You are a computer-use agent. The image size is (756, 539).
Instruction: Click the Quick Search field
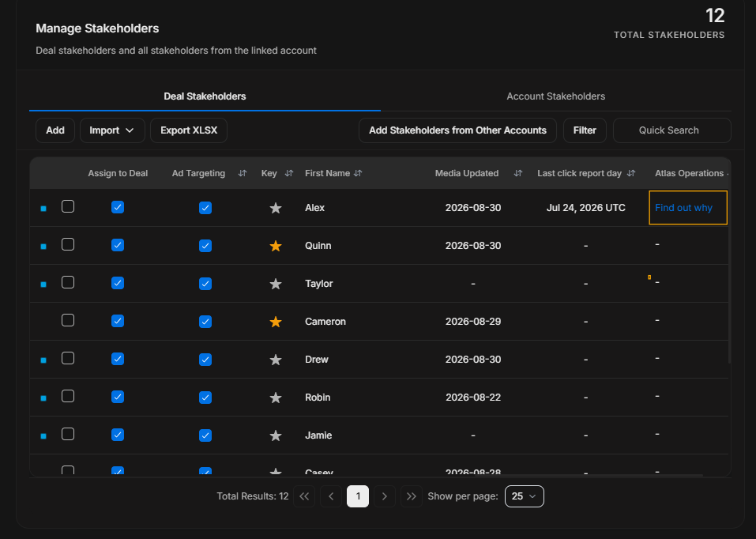672,130
